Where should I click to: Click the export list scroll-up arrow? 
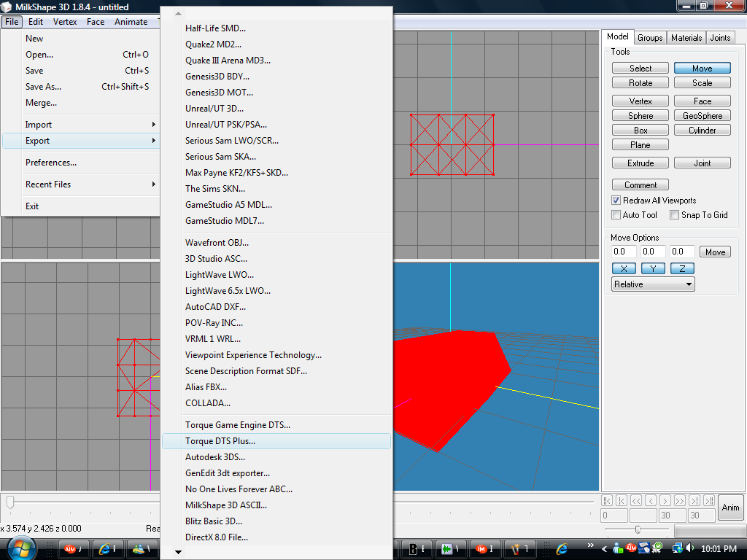[x=178, y=14]
